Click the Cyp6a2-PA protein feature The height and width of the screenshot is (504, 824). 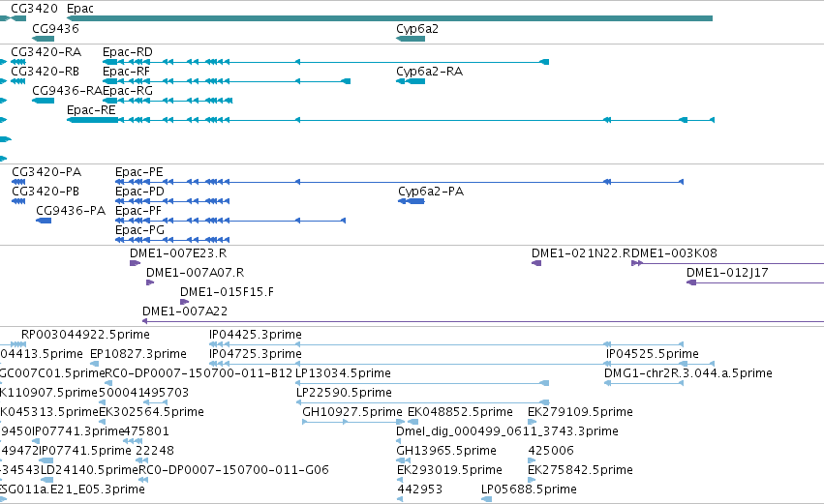(411, 201)
